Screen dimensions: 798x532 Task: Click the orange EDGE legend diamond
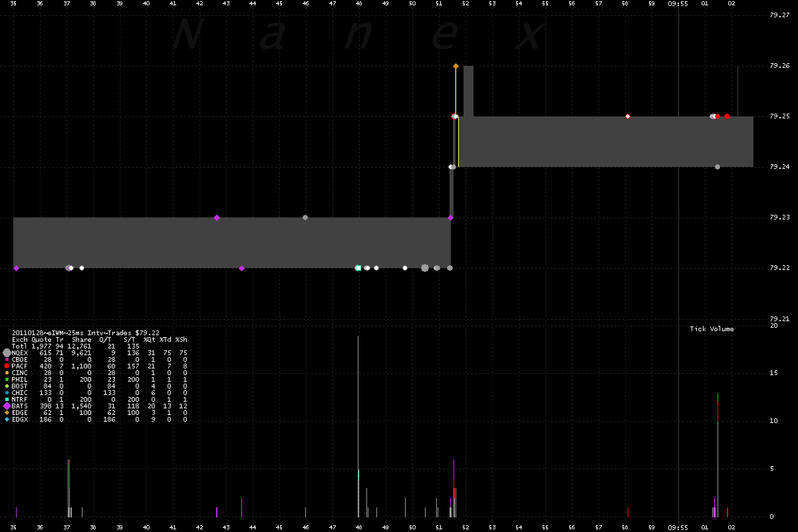(x=7, y=413)
